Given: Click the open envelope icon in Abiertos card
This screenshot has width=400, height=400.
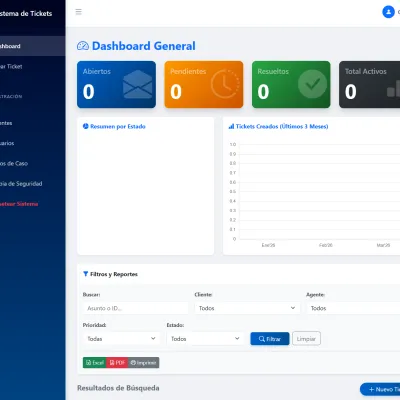Looking at the screenshot, I should point(137,85).
